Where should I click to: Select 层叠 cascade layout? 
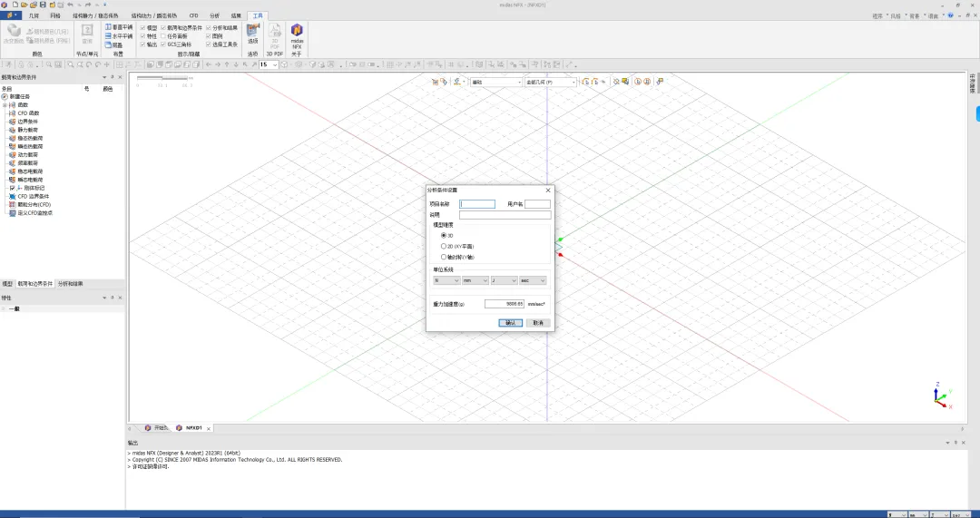(113, 45)
